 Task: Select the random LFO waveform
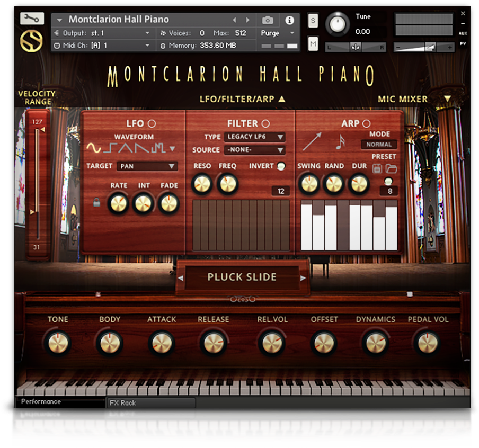158,148
